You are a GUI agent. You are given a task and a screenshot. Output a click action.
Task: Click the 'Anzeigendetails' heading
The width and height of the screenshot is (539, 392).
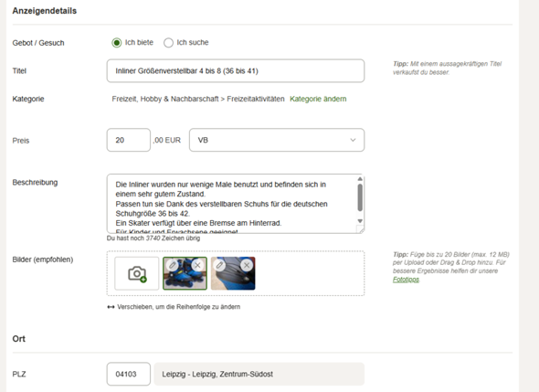tap(45, 11)
